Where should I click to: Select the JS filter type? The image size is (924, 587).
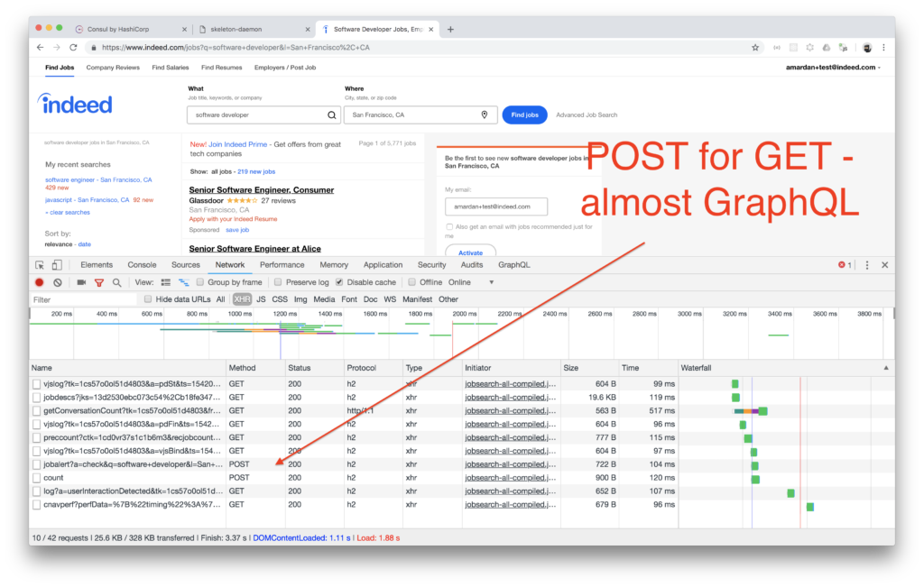click(261, 299)
